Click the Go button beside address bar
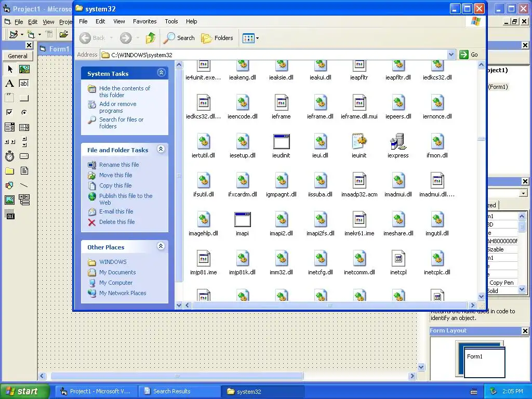Image resolution: width=532 pixels, height=399 pixels. [469, 55]
